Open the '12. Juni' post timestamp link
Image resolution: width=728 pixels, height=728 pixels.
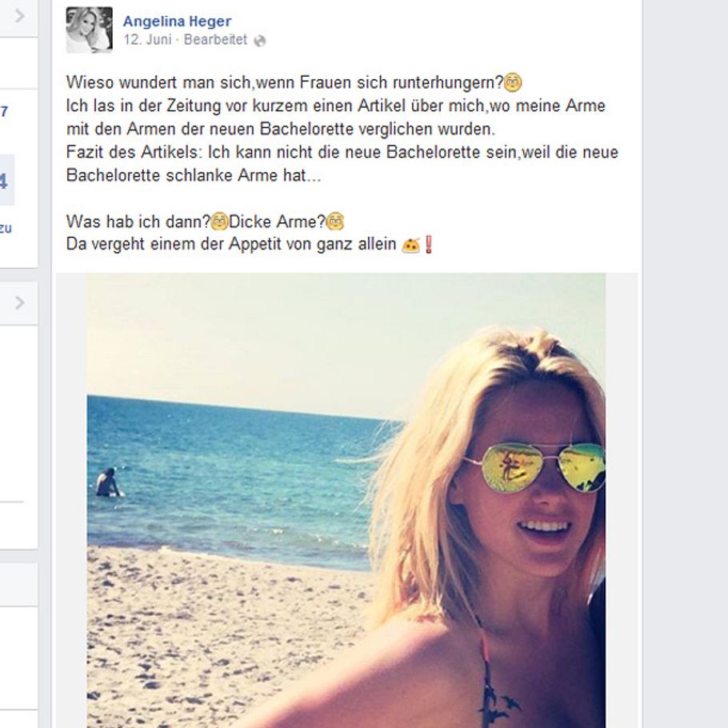[x=148, y=40]
